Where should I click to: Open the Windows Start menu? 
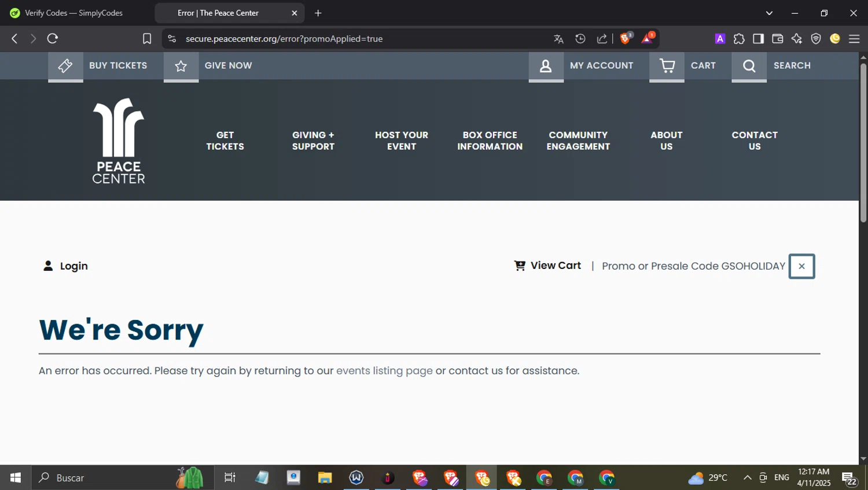[x=16, y=478]
